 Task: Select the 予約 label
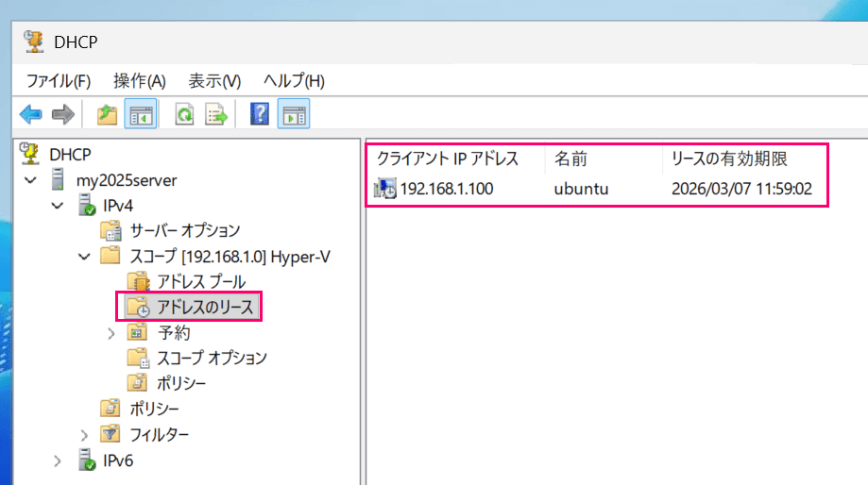[x=174, y=332]
